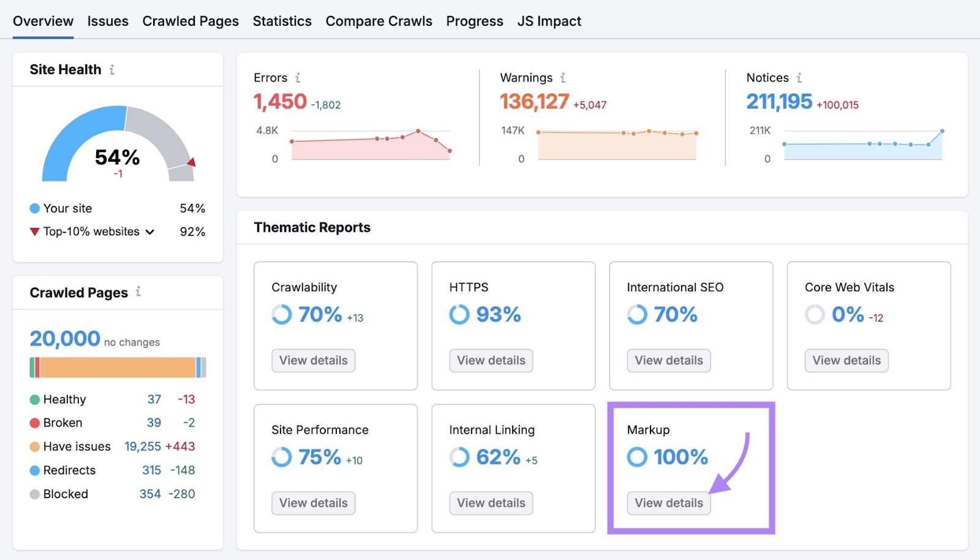Click View details under Internal Linking

[491, 503]
